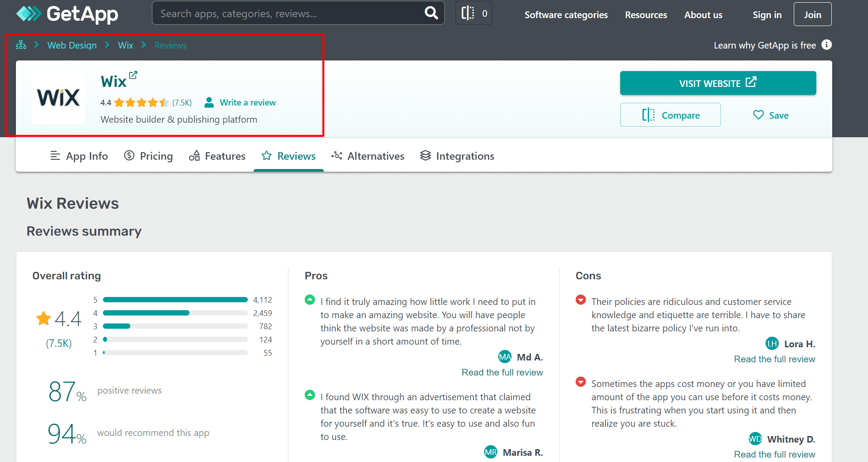Open the About us menu
The height and width of the screenshot is (462, 868).
(x=703, y=15)
